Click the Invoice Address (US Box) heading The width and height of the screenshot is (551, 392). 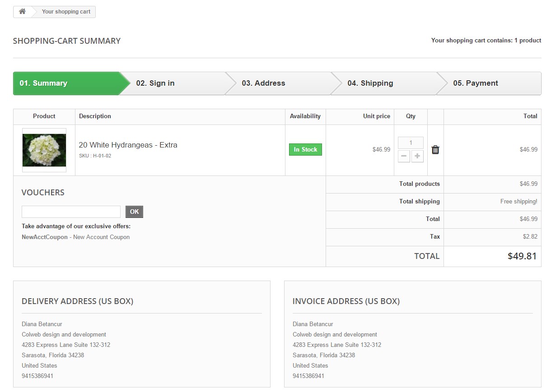pyautogui.click(x=346, y=301)
